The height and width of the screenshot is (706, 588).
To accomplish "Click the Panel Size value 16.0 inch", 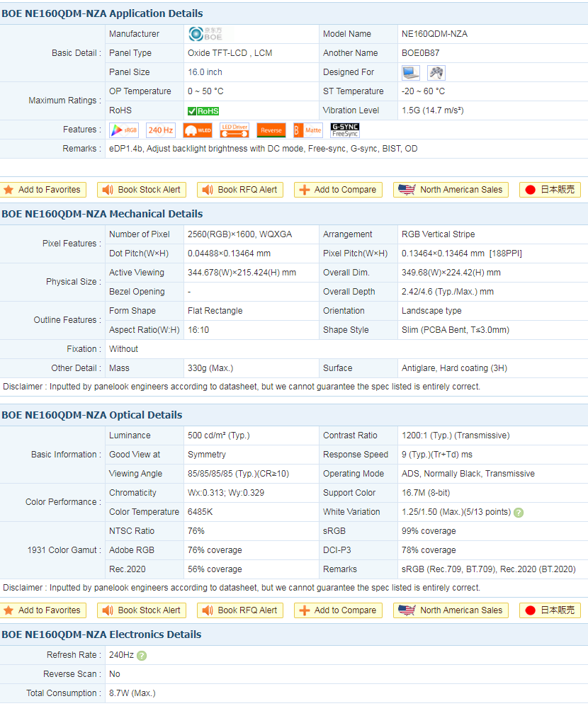I will 205,72.
